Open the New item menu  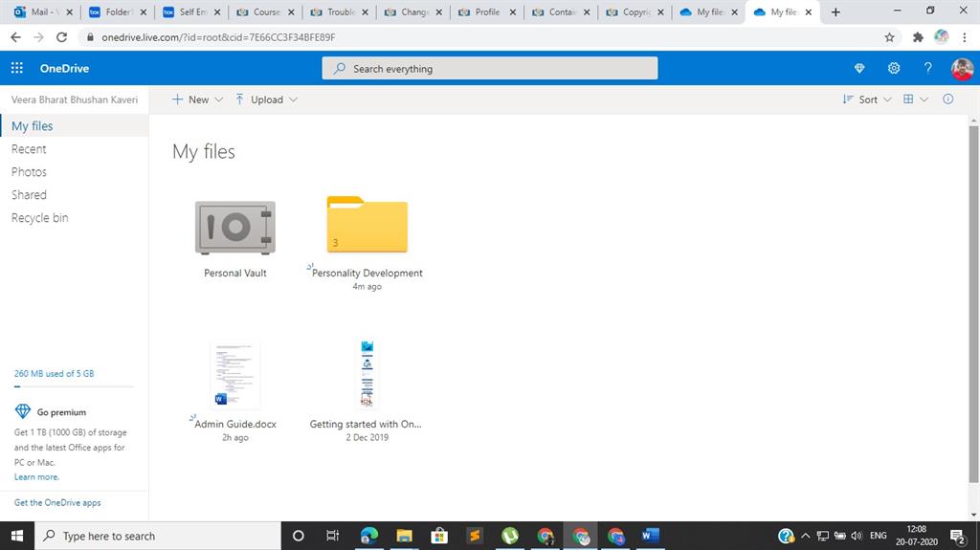tap(197, 99)
